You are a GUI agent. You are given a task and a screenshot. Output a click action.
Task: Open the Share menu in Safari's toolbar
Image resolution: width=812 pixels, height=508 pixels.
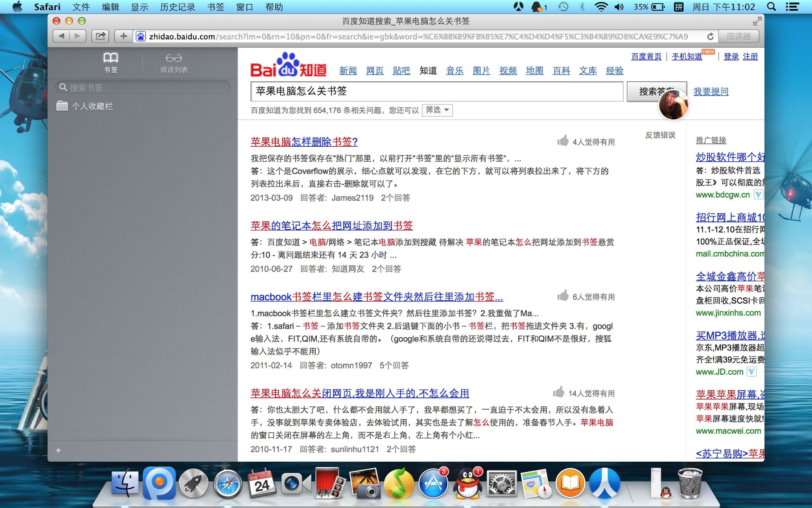click(100, 36)
